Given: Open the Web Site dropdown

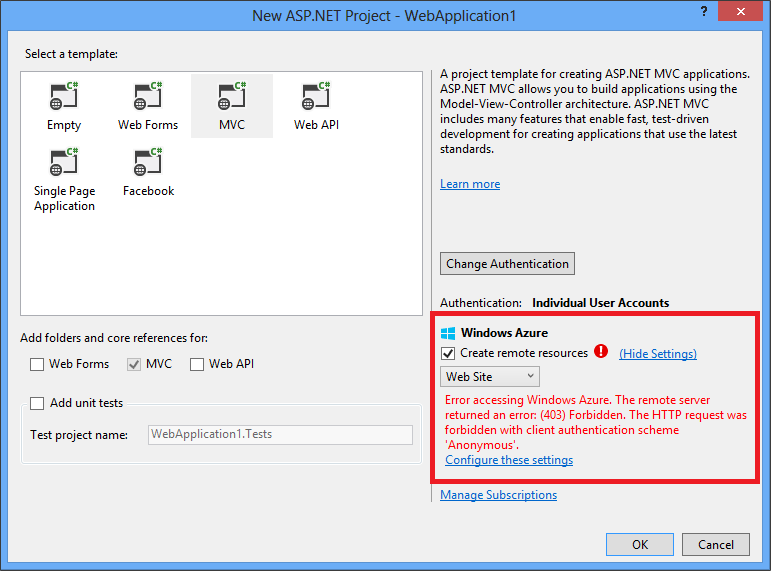Looking at the screenshot, I should [490, 377].
